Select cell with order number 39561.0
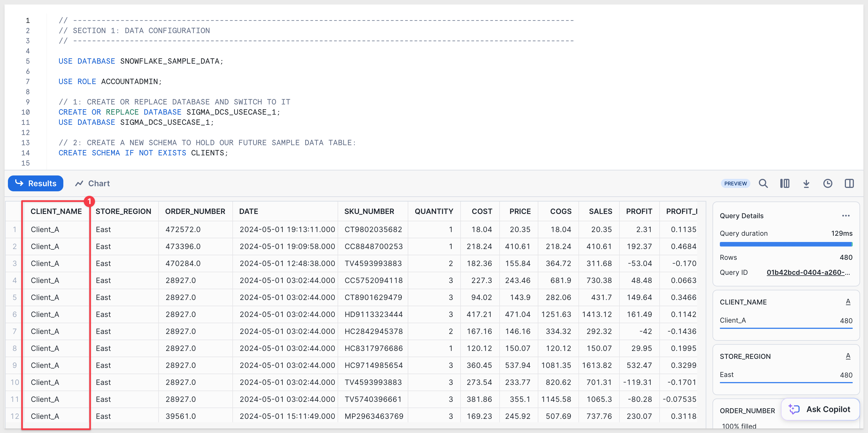Image resolution: width=868 pixels, height=433 pixels. pyautogui.click(x=195, y=416)
